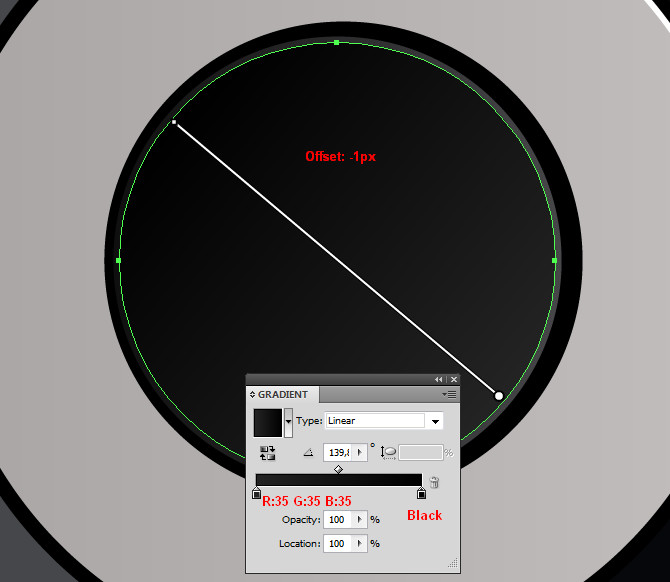Click the gradient midpoint diamond
The width and height of the screenshot is (670, 582).
tap(338, 470)
